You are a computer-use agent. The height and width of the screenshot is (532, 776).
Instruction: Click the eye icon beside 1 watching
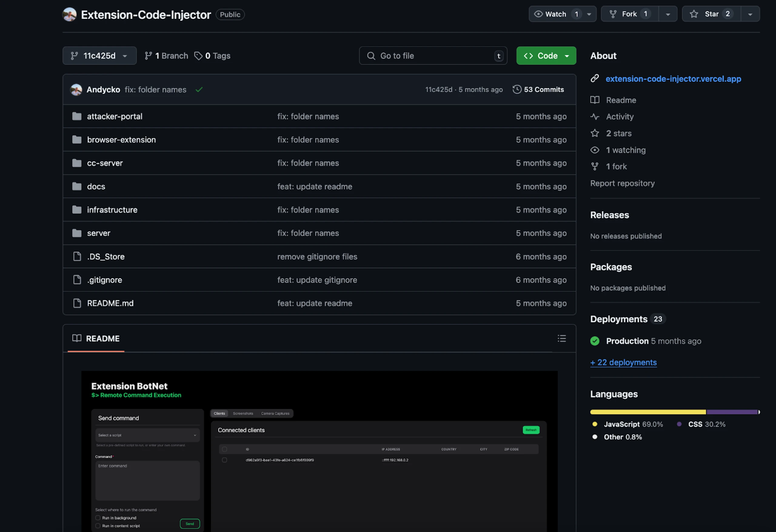click(595, 150)
